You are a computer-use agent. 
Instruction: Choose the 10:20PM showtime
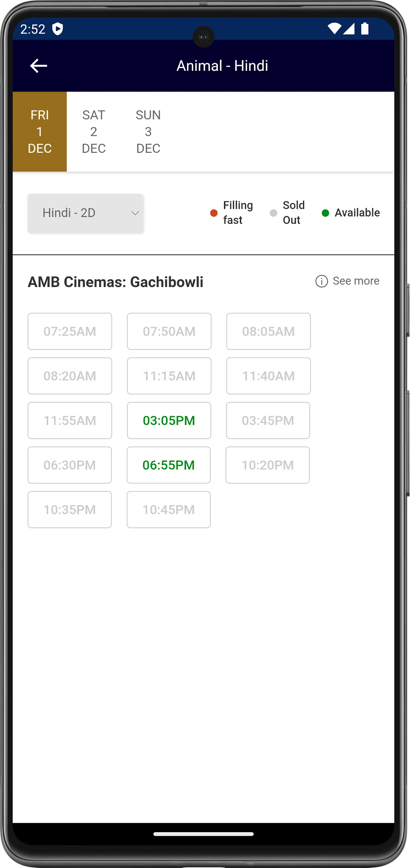268,465
